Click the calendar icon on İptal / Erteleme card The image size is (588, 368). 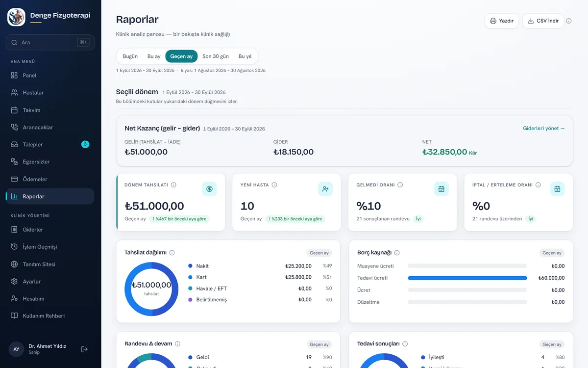pos(557,189)
